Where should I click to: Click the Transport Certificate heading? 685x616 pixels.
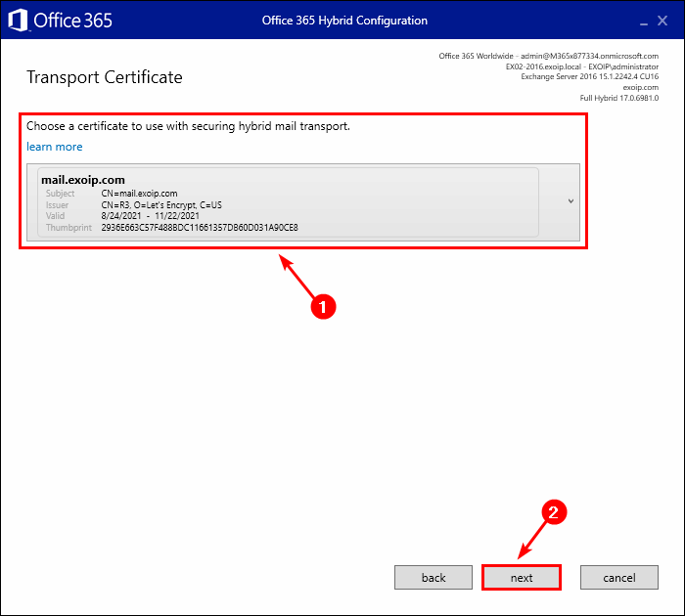(105, 77)
